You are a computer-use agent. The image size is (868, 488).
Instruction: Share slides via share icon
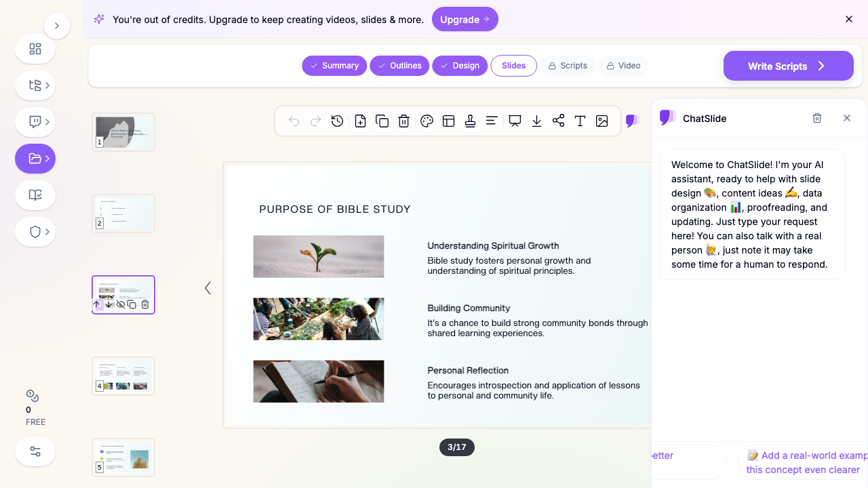click(x=558, y=121)
